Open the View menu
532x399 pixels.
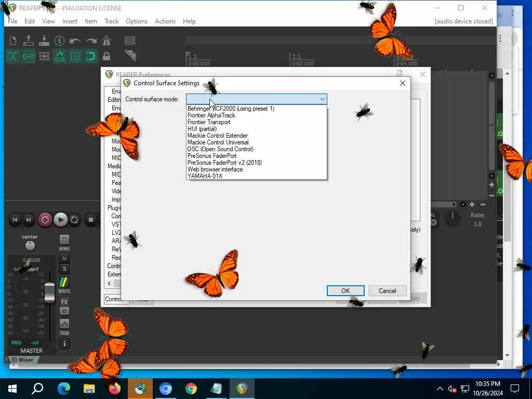(x=48, y=21)
